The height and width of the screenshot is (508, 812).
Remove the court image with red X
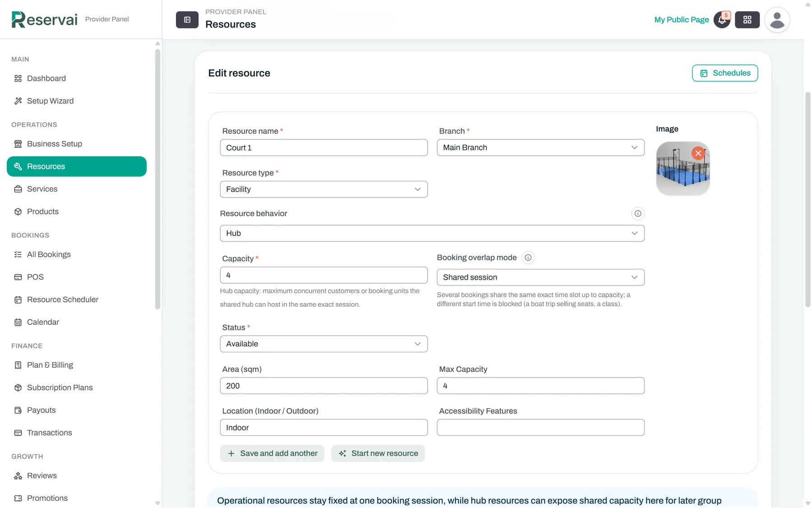tap(698, 153)
